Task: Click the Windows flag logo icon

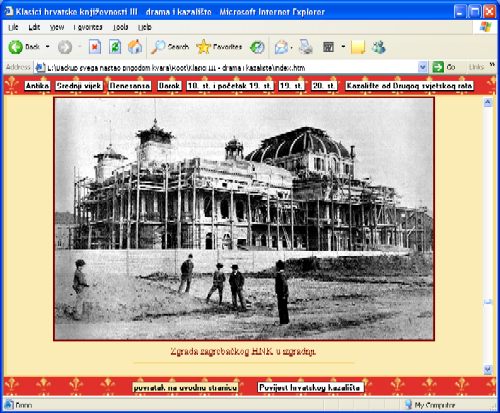Action: coord(486,27)
